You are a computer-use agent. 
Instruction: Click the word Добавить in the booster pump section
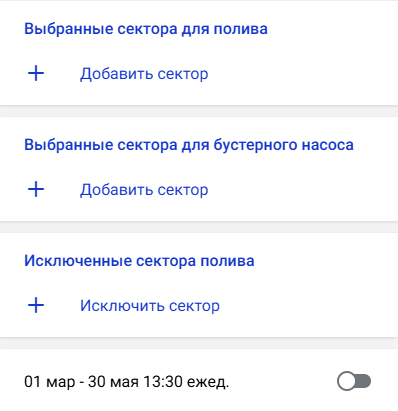[116, 190]
